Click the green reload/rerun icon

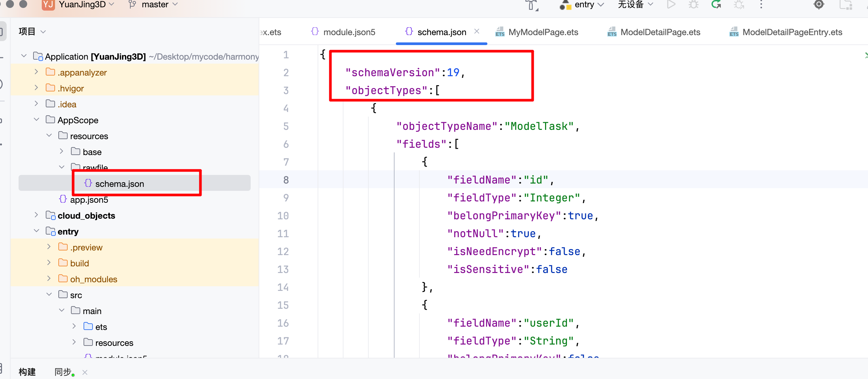tap(716, 5)
